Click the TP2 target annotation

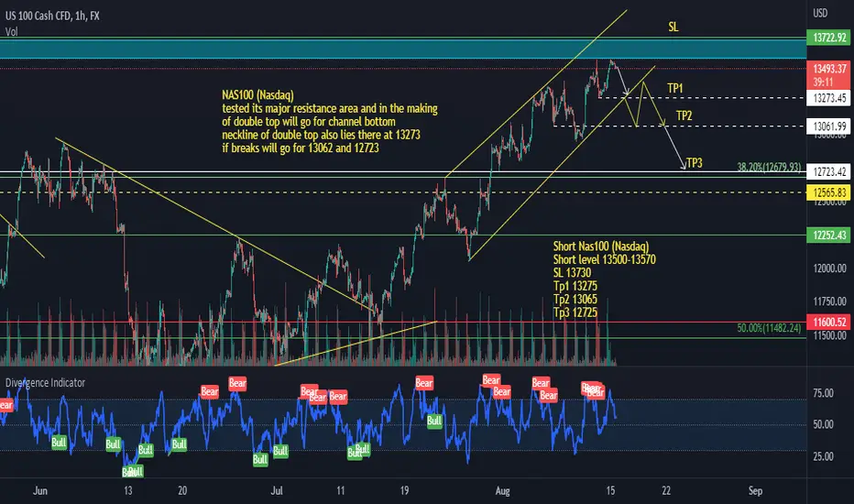[x=684, y=115]
